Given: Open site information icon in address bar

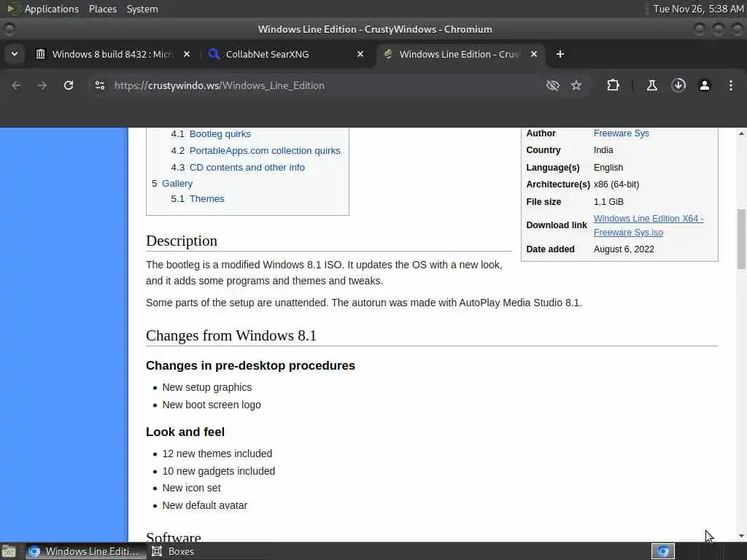Looking at the screenshot, I should point(99,85).
